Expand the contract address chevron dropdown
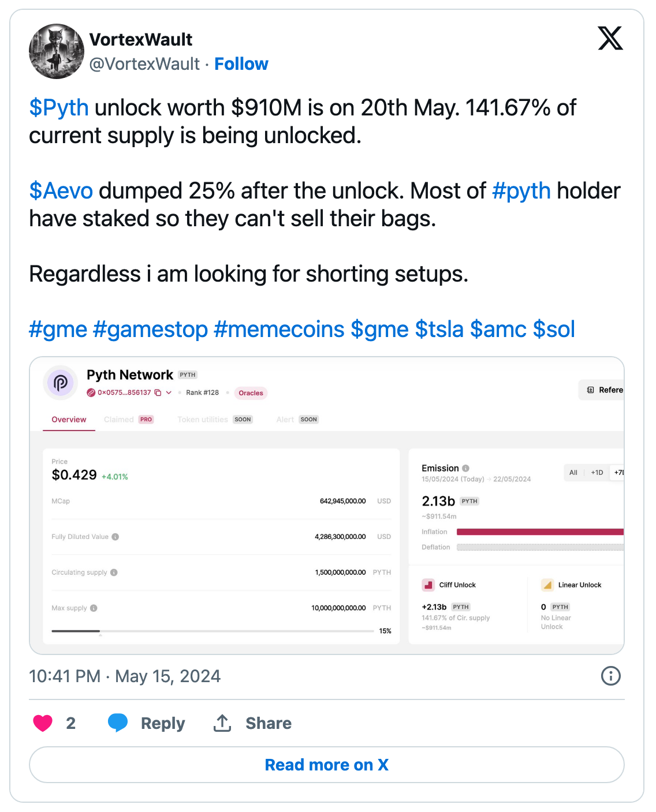656x812 pixels. (169, 392)
